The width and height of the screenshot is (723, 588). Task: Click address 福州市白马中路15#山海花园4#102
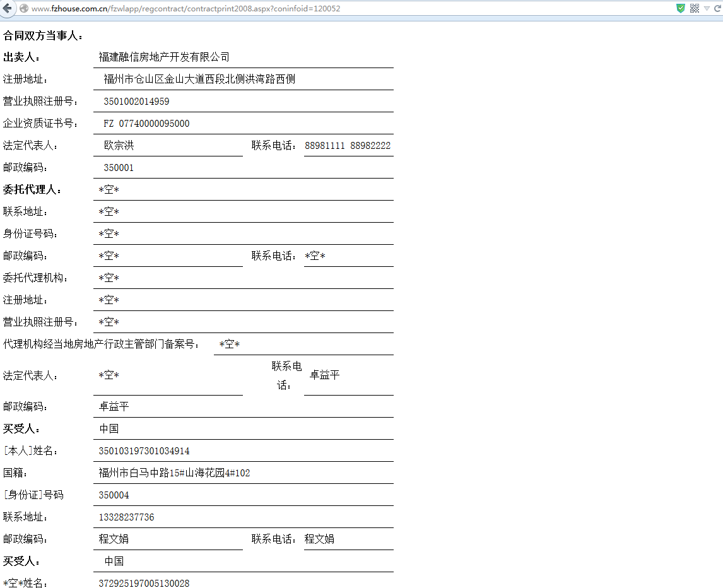click(x=174, y=473)
